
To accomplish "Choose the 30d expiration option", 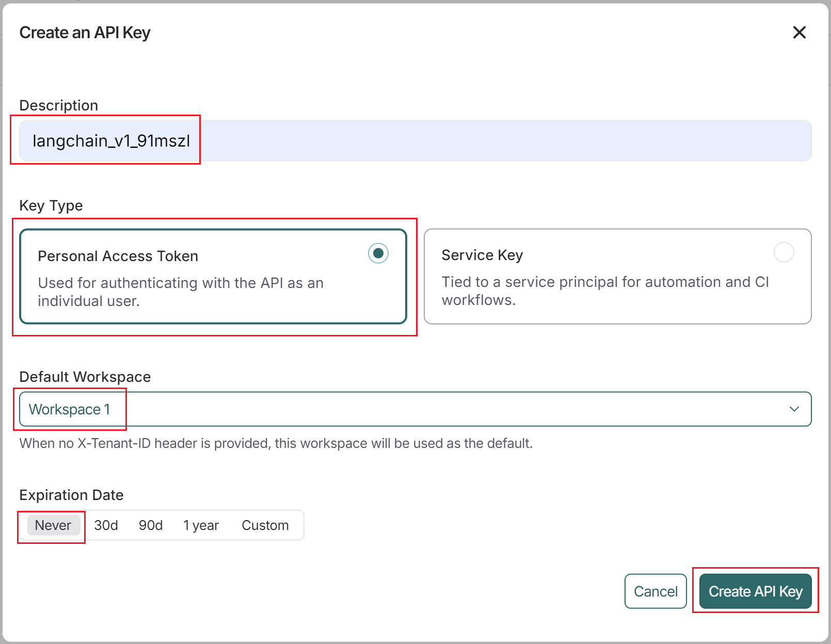I will pos(106,525).
